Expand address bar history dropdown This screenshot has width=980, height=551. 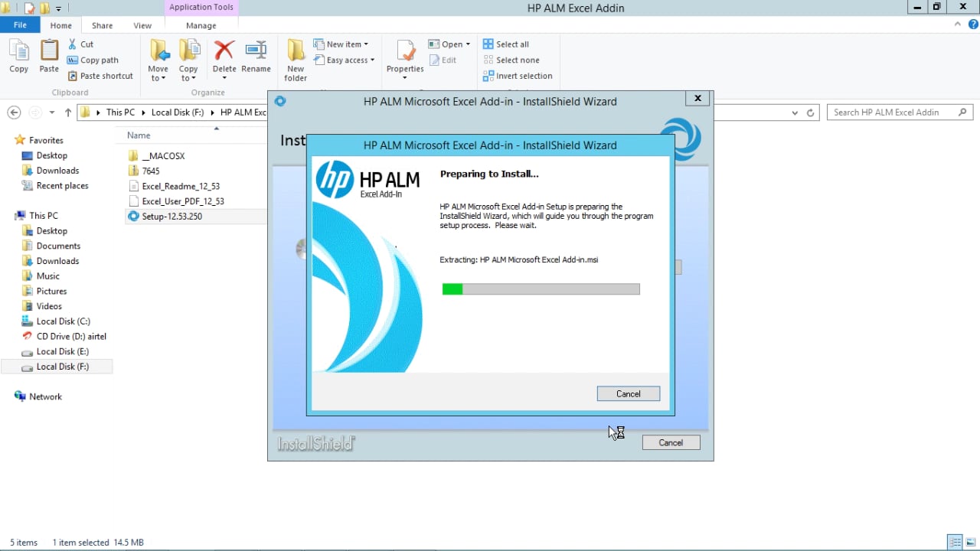(x=795, y=112)
